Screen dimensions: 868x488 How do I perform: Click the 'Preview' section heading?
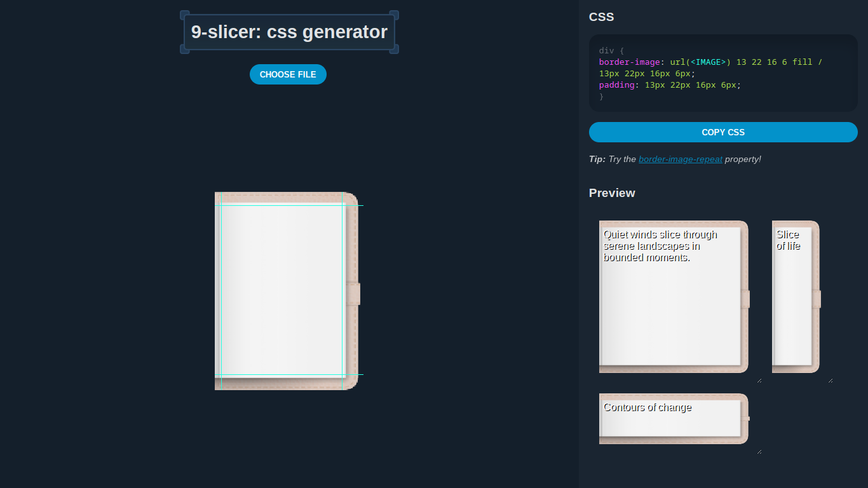pyautogui.click(x=611, y=193)
